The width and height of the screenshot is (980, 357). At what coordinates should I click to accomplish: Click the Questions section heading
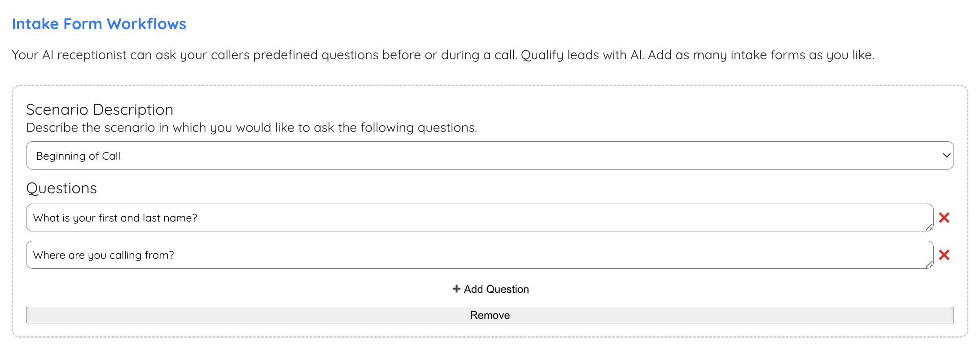(x=61, y=188)
